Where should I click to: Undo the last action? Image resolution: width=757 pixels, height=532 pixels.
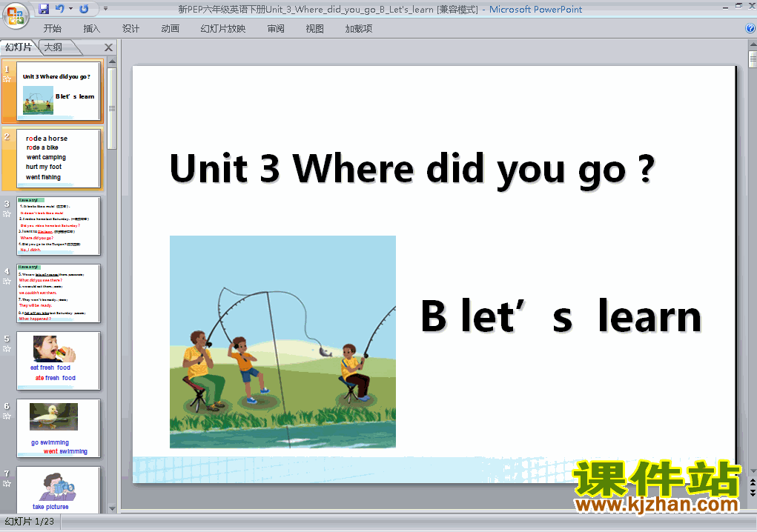[59, 9]
